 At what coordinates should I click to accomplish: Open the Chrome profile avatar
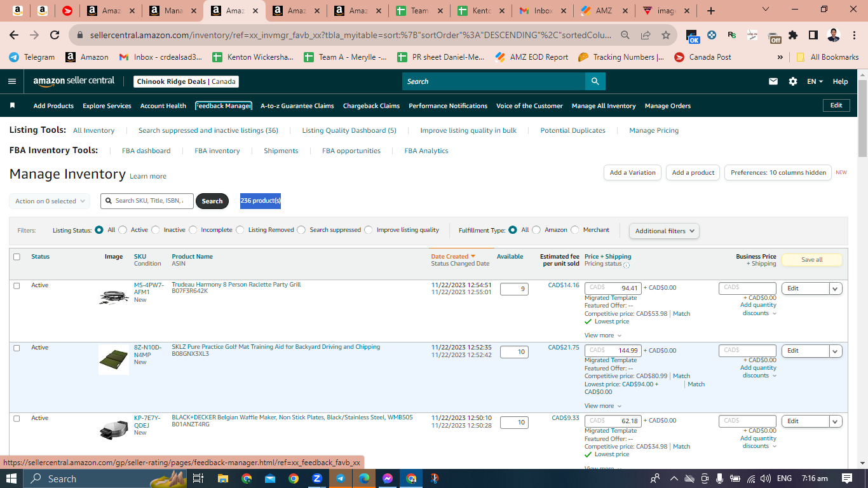[x=834, y=35]
